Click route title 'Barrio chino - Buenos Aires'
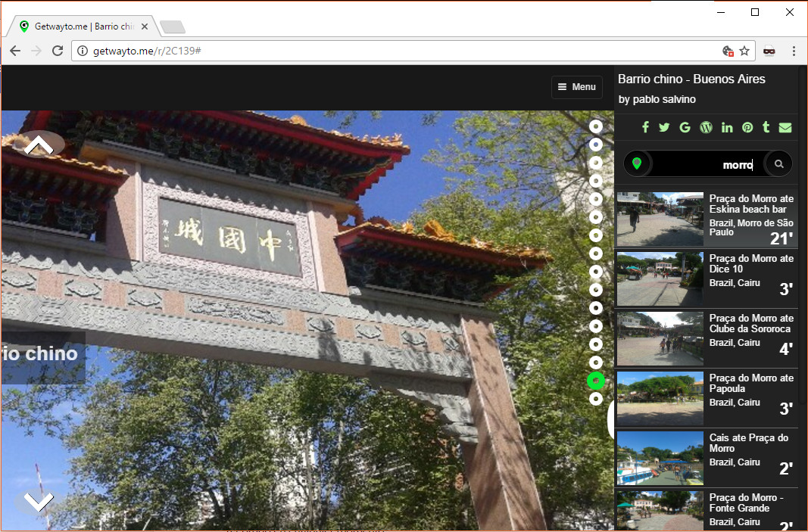The width and height of the screenshot is (808, 532). coord(691,79)
